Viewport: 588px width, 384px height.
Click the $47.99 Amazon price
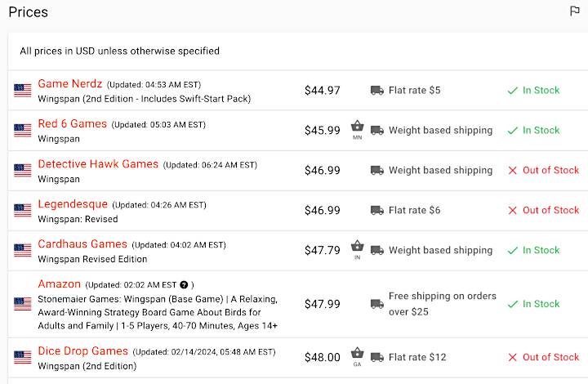323,304
